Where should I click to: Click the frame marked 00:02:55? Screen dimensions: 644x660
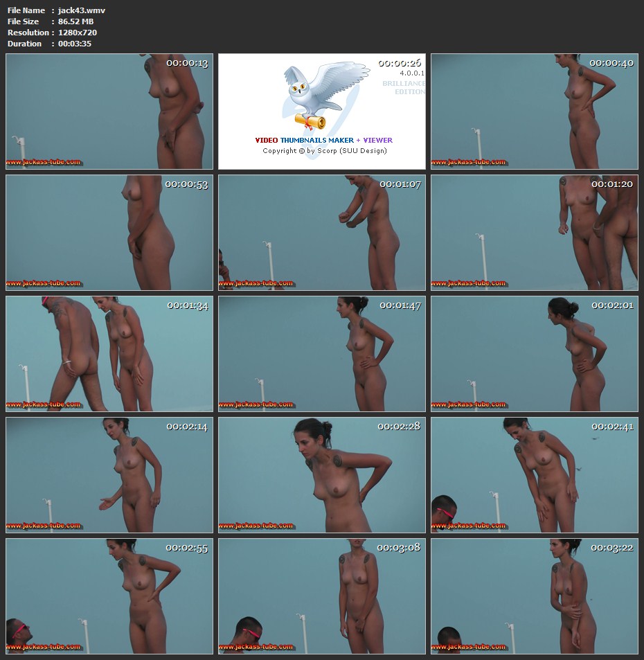(x=109, y=596)
